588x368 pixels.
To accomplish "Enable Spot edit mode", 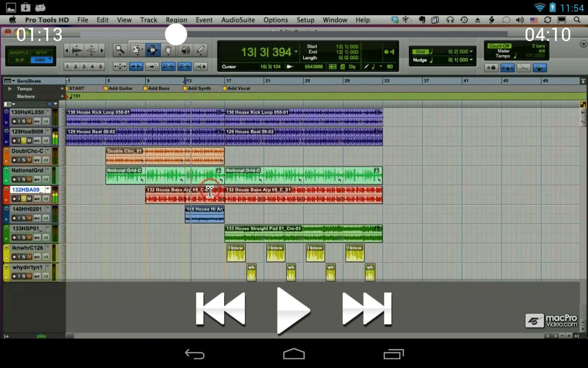I will click(x=42, y=52).
